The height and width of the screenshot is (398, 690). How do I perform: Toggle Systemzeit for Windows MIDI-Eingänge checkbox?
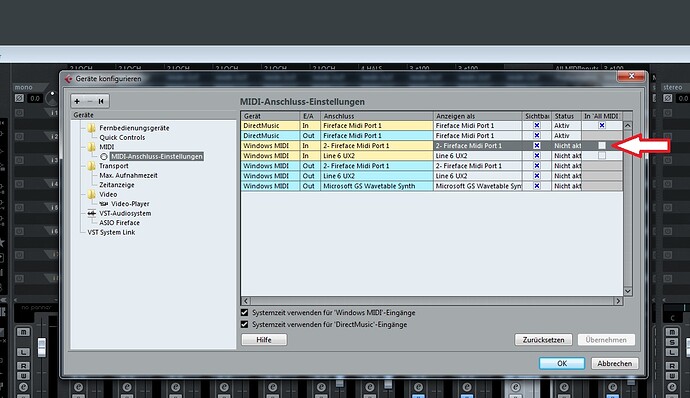pos(245,313)
